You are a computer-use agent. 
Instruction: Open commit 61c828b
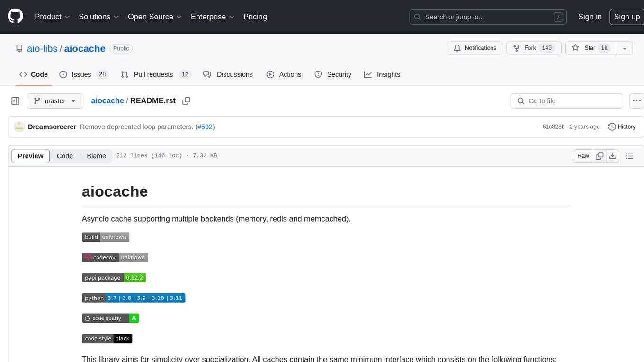554,127
